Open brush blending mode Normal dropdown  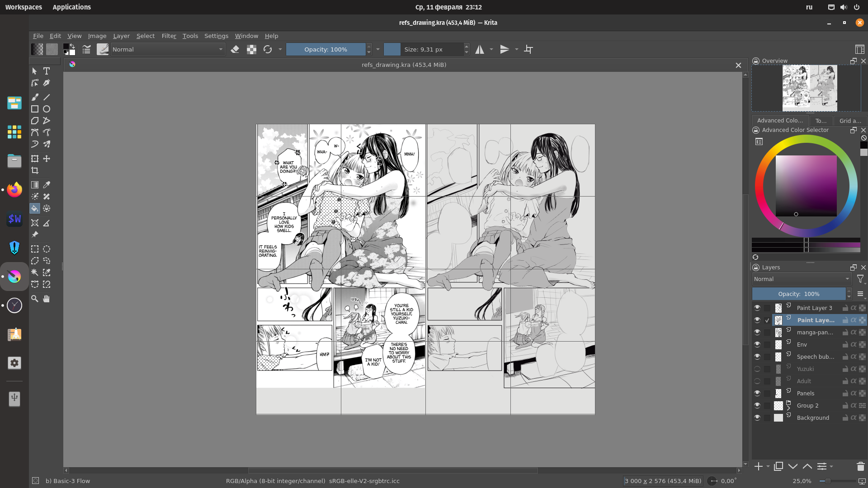[x=168, y=49]
